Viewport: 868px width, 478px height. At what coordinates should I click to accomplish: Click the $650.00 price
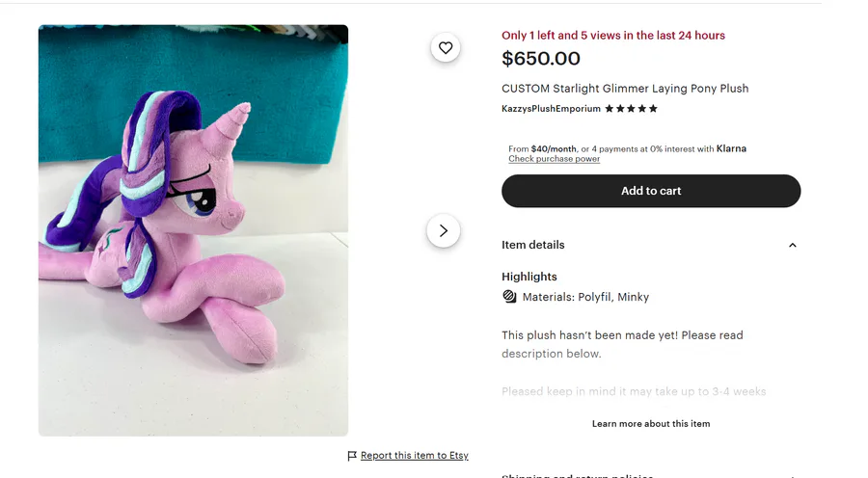541,60
